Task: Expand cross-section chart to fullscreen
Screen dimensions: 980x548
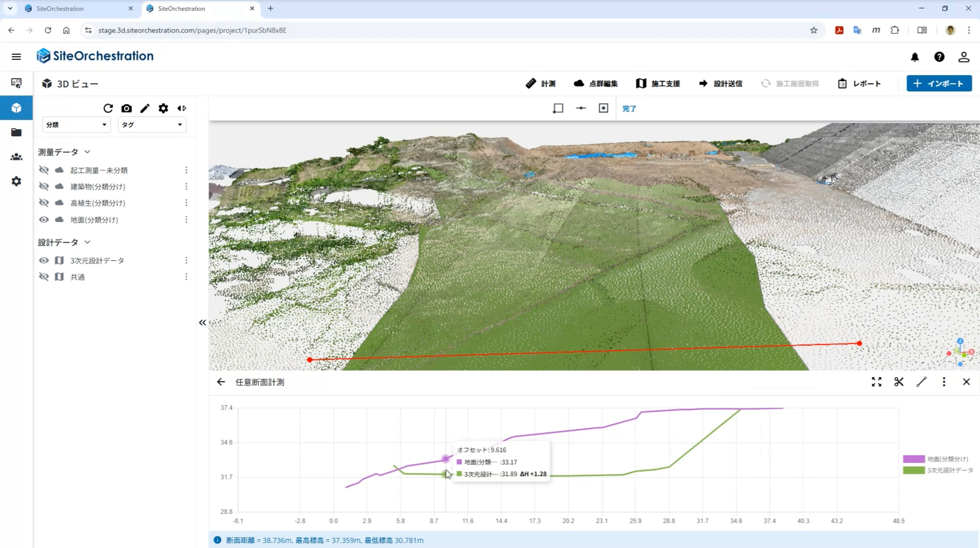Action: click(x=877, y=382)
